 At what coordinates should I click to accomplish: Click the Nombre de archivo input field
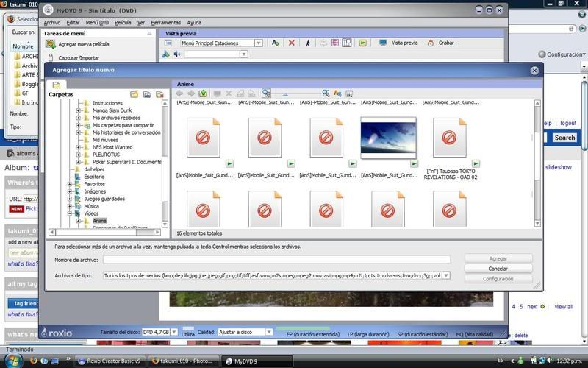(276, 260)
